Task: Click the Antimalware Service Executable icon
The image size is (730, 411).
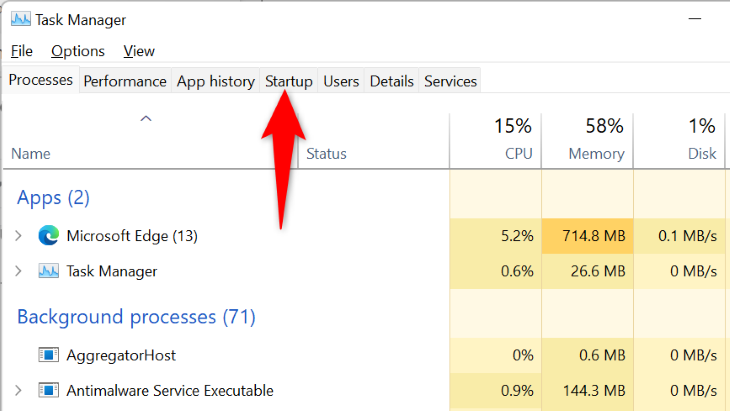Action: point(48,390)
